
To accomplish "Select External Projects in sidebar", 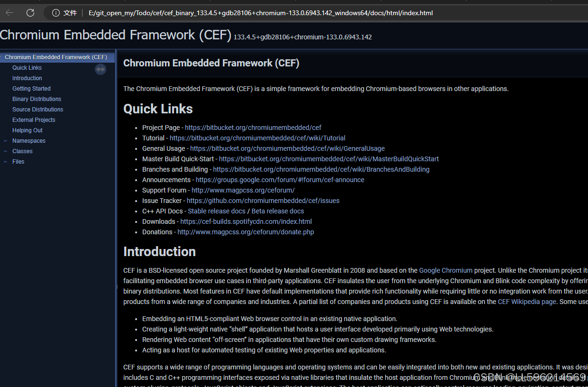I will tap(34, 120).
